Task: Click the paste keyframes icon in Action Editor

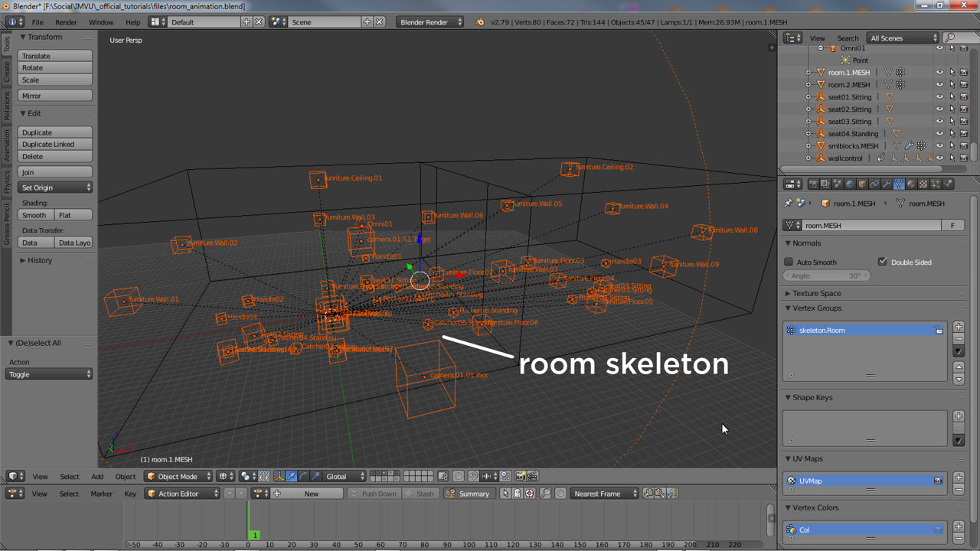Action: point(660,494)
